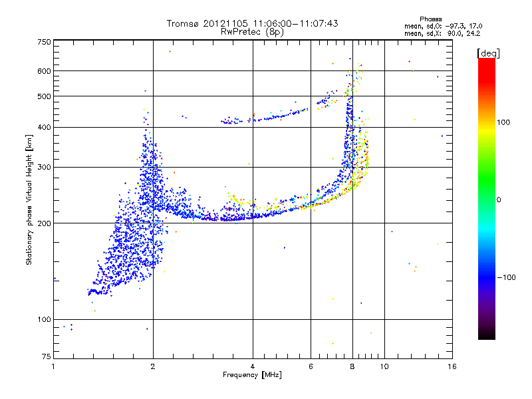532x399 pixels.
Task: Click the x-axis tick label '1'
Action: (x=53, y=366)
